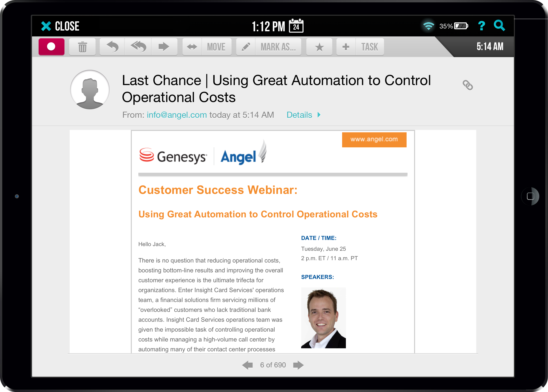Image resolution: width=548 pixels, height=392 pixels.
Task: Click the trash delete icon
Action: [x=82, y=47]
